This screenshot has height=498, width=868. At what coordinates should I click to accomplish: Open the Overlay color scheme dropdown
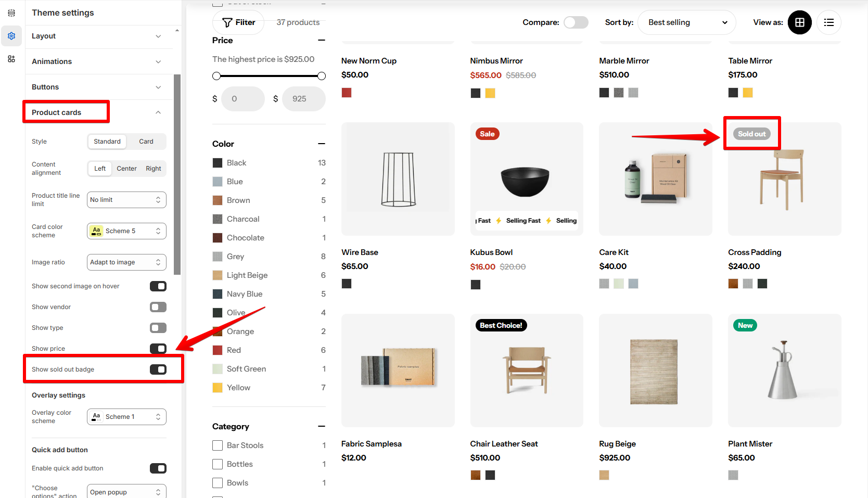pyautogui.click(x=126, y=417)
